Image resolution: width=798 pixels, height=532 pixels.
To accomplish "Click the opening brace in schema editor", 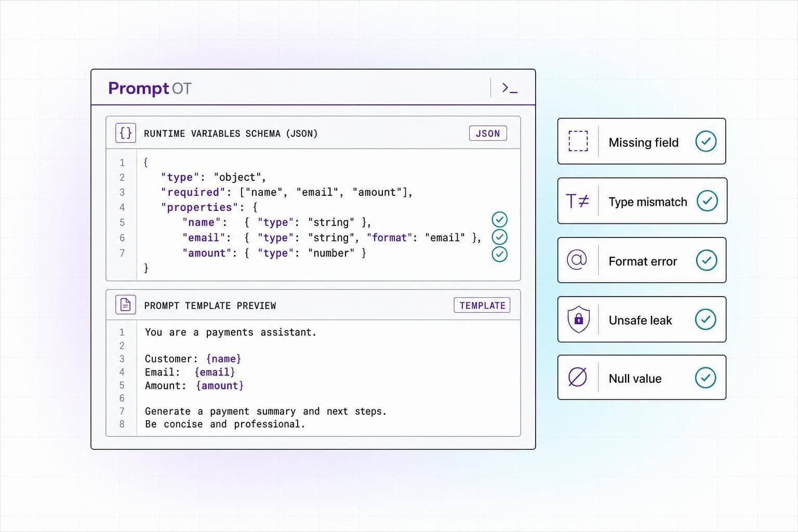I will click(x=145, y=162).
